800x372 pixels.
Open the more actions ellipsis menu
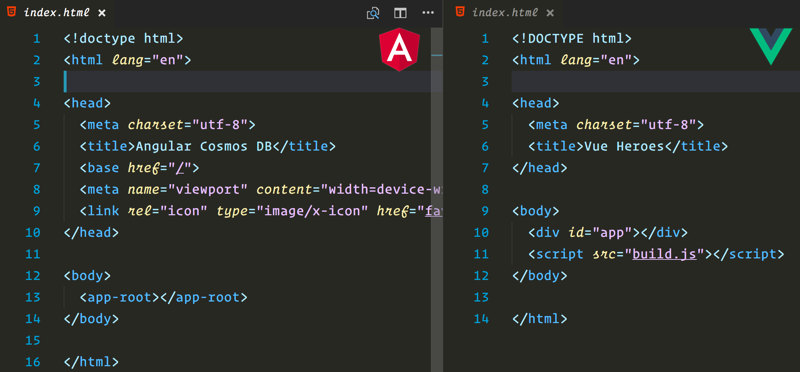click(x=428, y=13)
